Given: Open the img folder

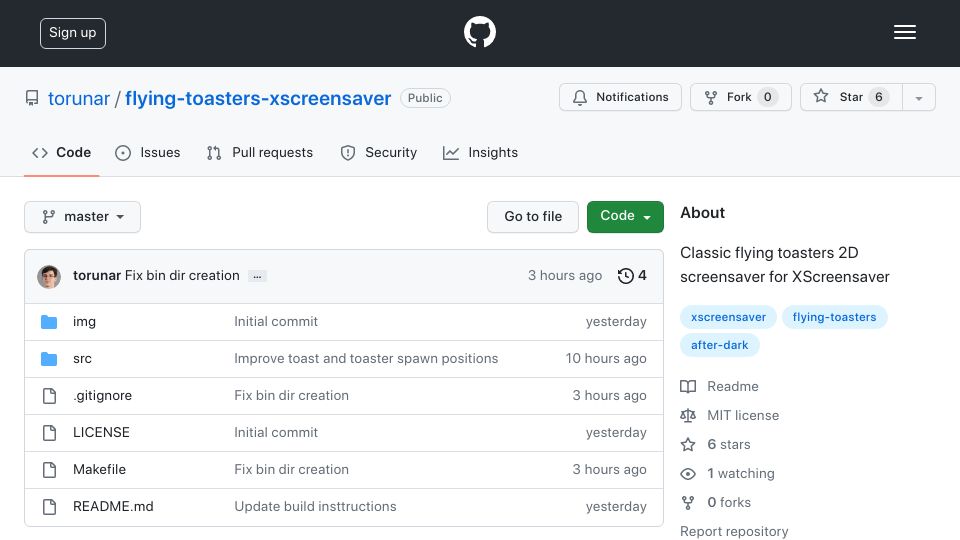Looking at the screenshot, I should point(84,322).
